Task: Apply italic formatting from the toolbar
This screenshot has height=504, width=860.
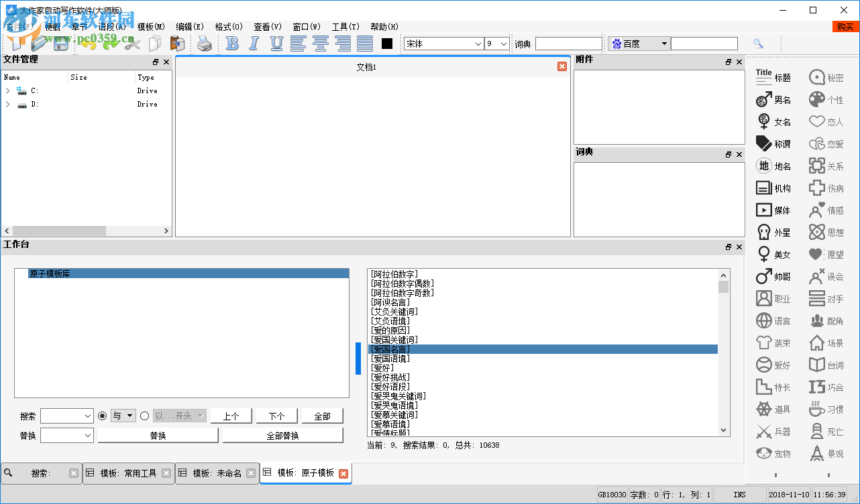Action: tap(254, 43)
